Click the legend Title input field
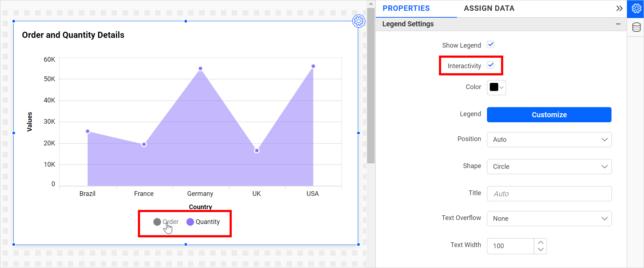Viewport: 644px width, 268px height. (549, 194)
